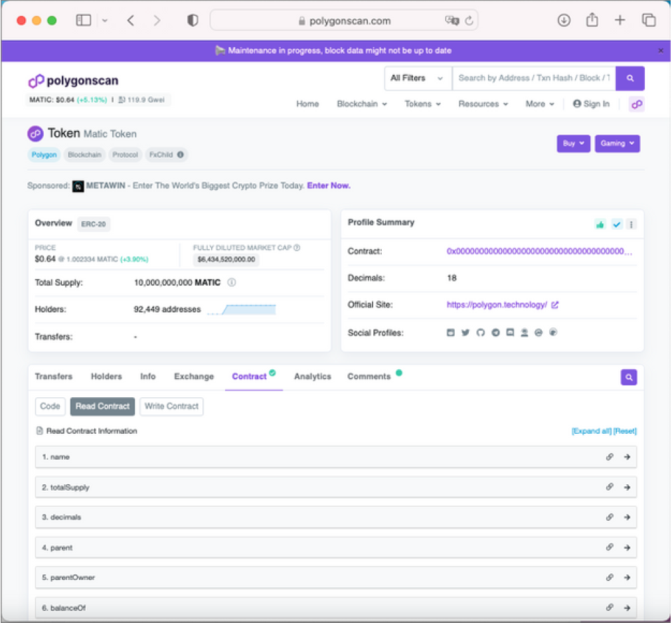Click the fully diluted market cap help icon
Image resolution: width=672 pixels, height=623 pixels.
[x=297, y=248]
